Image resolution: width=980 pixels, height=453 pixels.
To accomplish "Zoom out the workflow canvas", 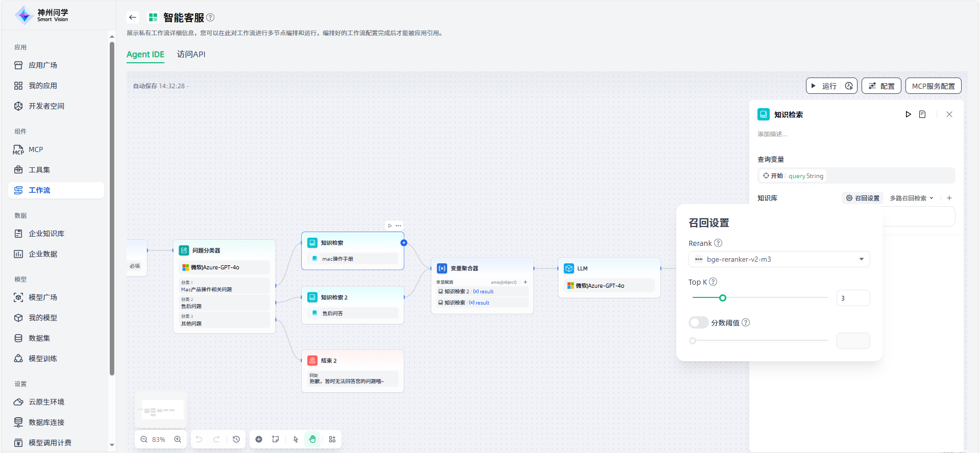I will pyautogui.click(x=144, y=439).
